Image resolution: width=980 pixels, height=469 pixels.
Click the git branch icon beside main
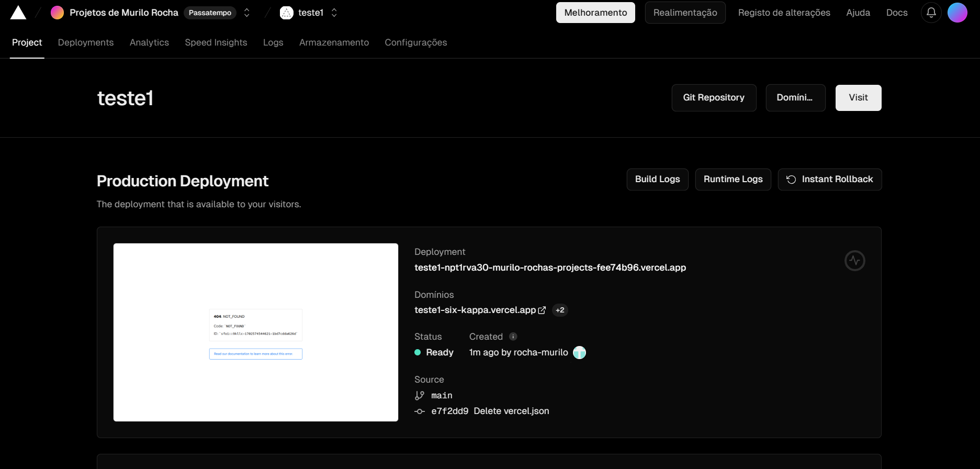[420, 396]
